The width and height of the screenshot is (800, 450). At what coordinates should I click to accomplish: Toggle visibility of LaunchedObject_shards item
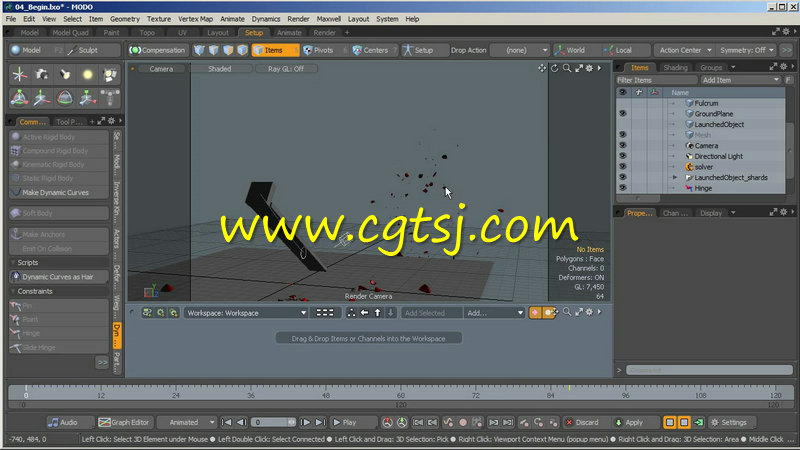[x=622, y=178]
